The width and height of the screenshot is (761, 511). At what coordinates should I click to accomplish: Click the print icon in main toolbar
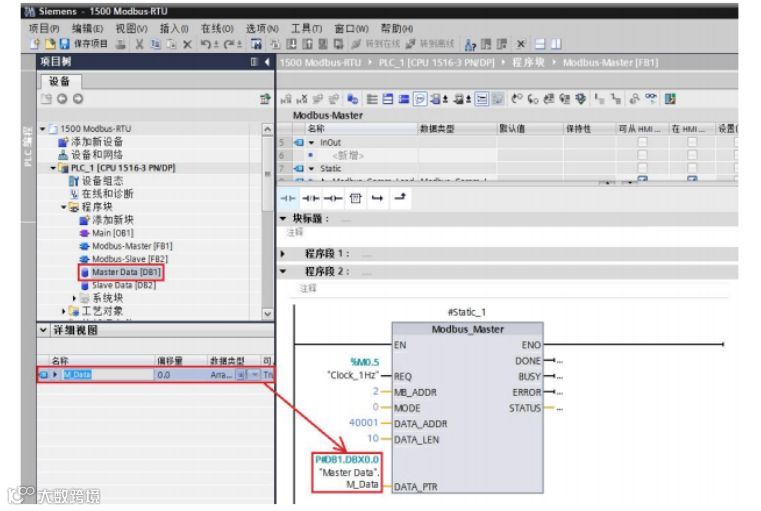(121, 45)
